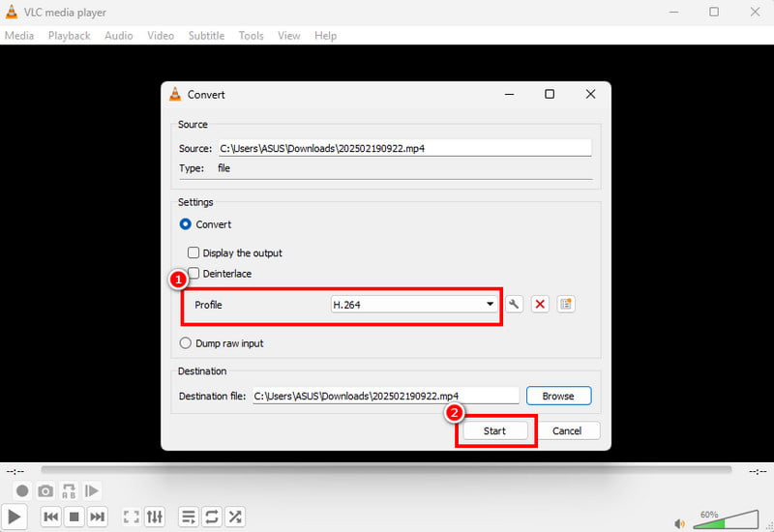Viewport: 774px width, 532px height.
Task: Click the record button
Action: (22, 490)
